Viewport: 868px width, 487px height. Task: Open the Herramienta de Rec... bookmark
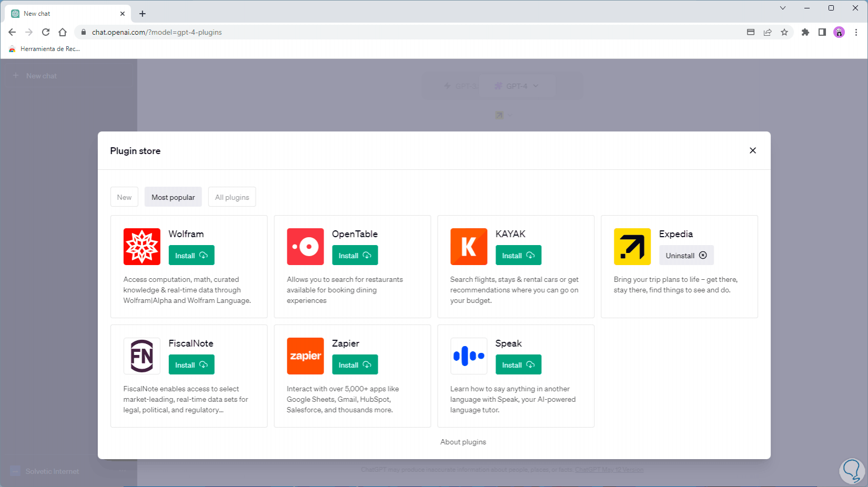(x=45, y=49)
